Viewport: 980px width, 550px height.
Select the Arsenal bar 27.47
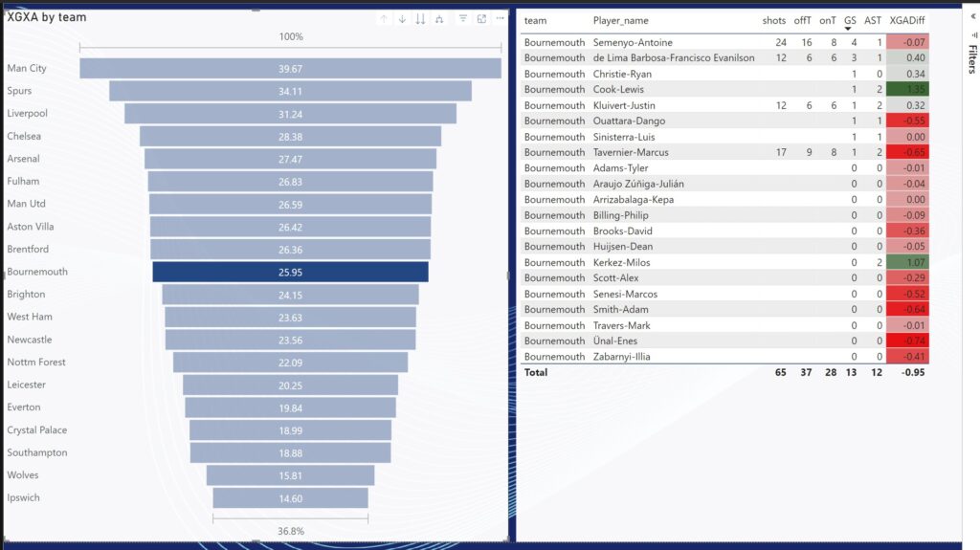point(290,159)
